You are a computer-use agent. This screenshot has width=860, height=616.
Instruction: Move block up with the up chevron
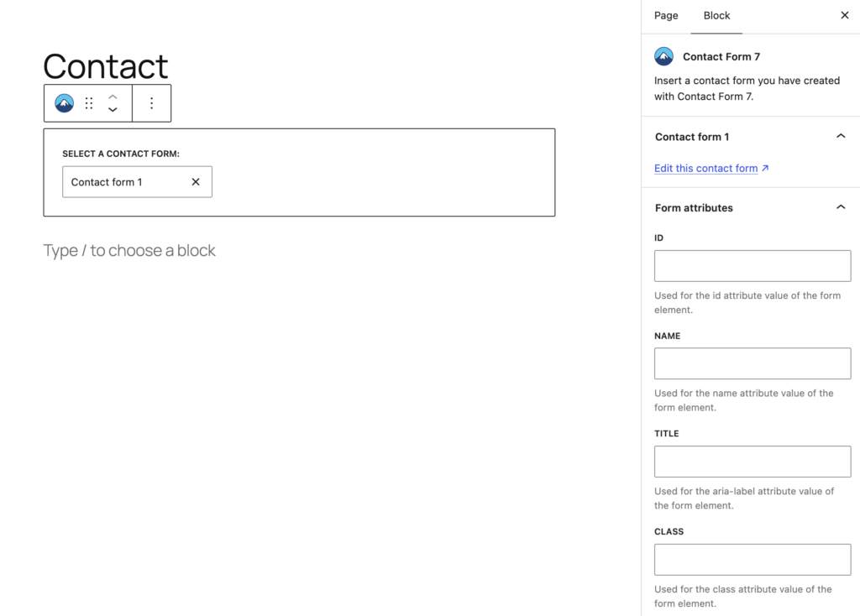tap(113, 97)
